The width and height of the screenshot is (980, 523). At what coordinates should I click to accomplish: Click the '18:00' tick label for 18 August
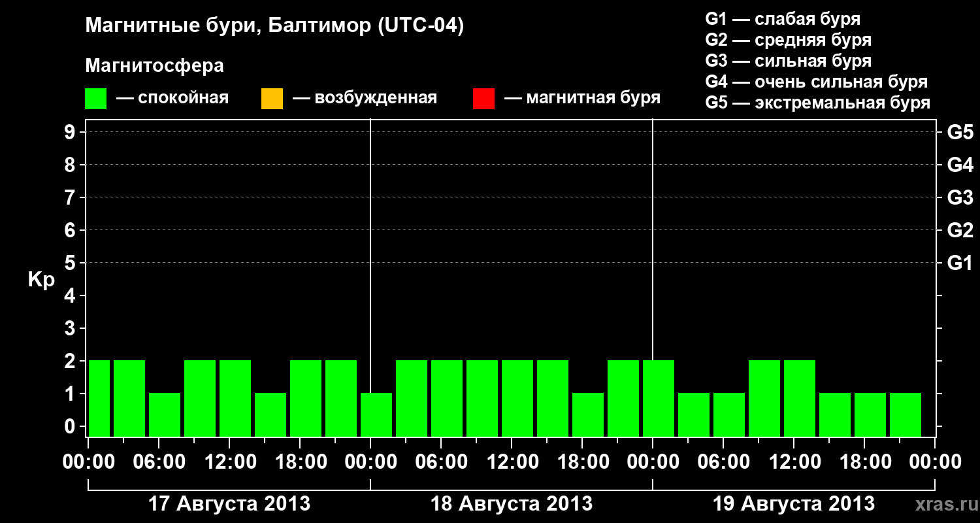(582, 462)
